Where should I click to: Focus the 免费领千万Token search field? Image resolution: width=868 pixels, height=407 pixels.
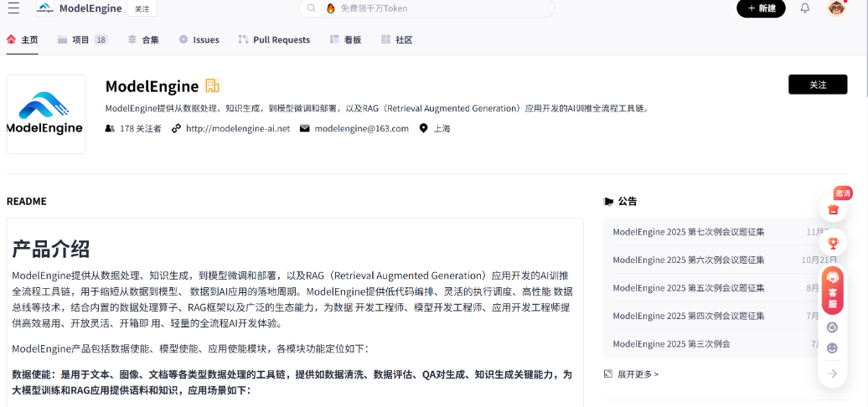(x=426, y=8)
